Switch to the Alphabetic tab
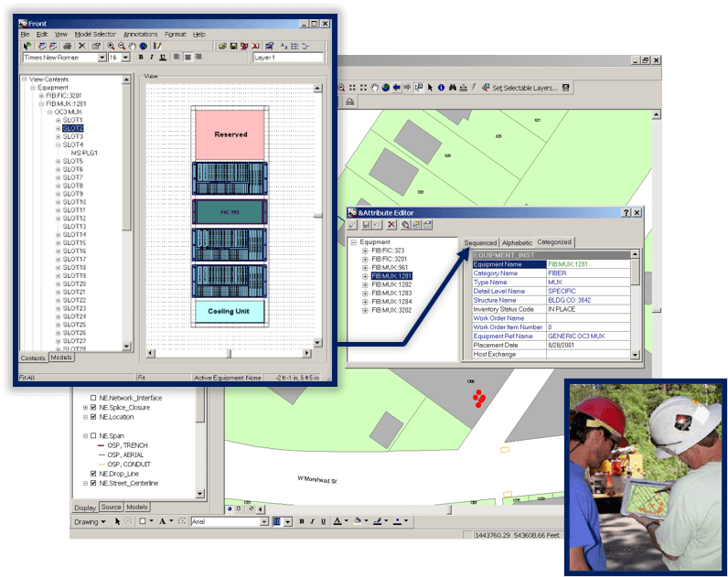 coord(517,242)
